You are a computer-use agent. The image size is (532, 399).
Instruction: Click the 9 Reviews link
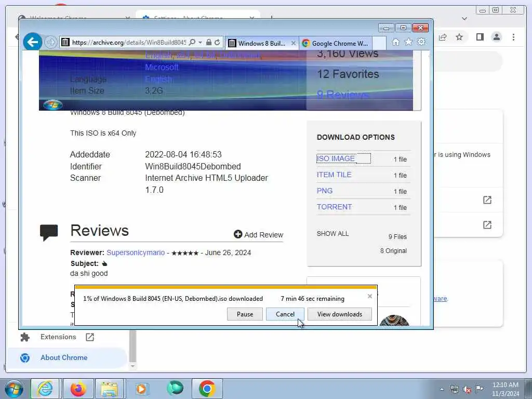[343, 95]
